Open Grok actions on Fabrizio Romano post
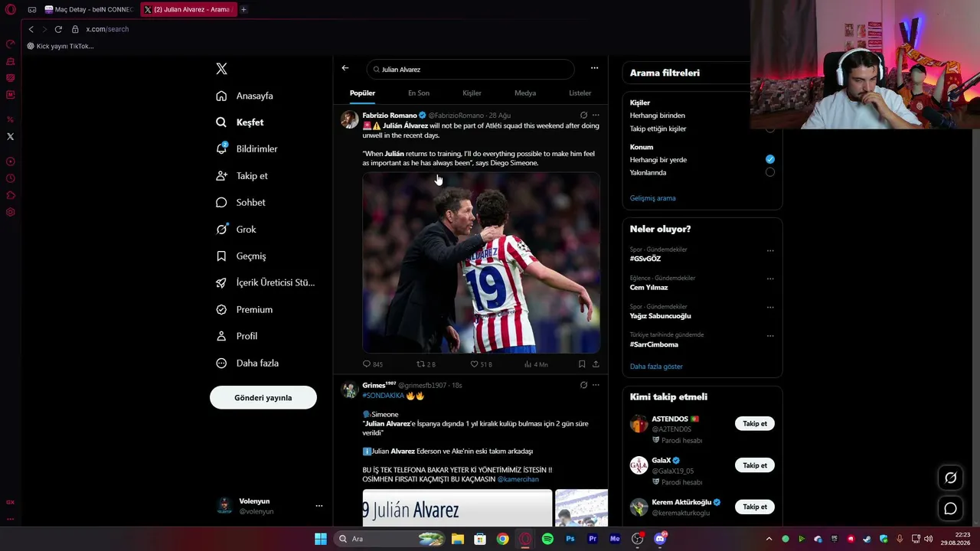Screen dimensions: 980x551 pyautogui.click(x=583, y=116)
